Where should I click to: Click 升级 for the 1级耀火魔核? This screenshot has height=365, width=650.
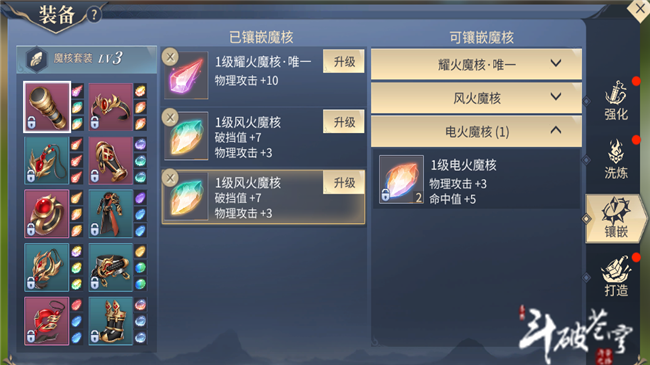(344, 61)
